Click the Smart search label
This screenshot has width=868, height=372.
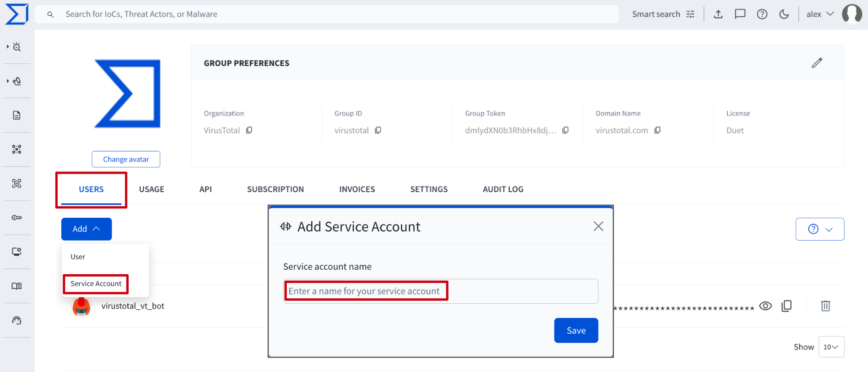(x=656, y=14)
